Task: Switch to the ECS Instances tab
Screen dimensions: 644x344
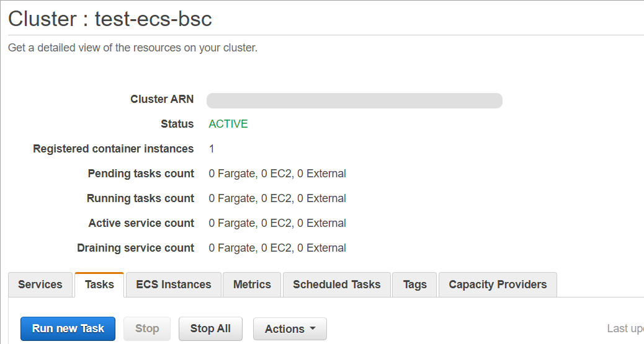Action: [x=173, y=284]
